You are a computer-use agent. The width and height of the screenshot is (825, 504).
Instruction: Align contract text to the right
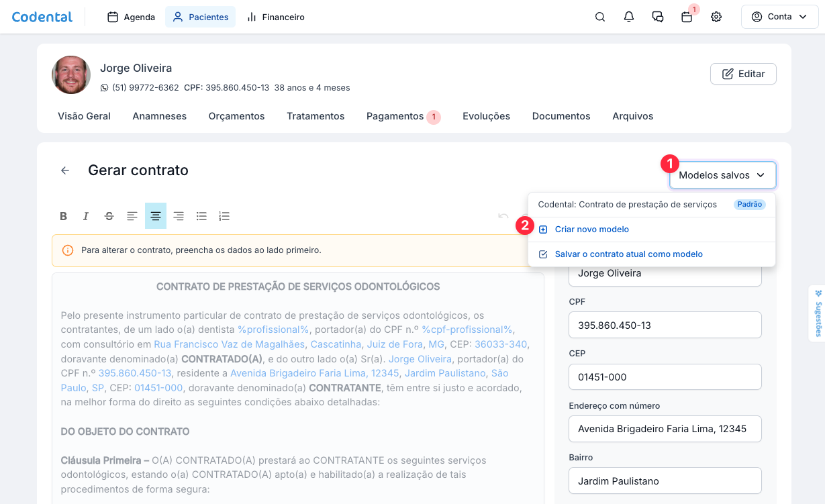pyautogui.click(x=179, y=216)
